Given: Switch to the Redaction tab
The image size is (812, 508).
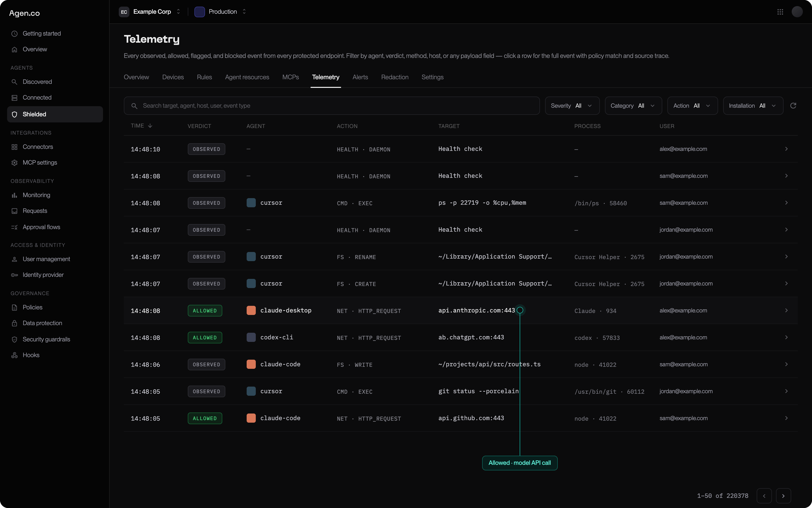Looking at the screenshot, I should click(395, 77).
